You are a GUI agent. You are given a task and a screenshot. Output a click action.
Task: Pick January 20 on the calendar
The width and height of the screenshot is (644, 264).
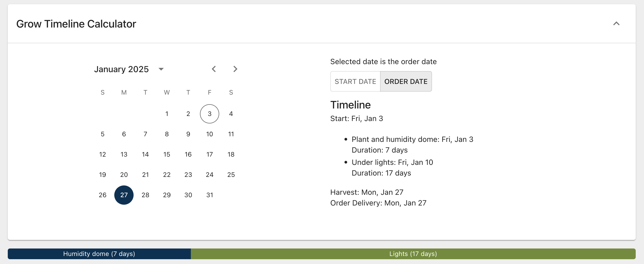124,175
